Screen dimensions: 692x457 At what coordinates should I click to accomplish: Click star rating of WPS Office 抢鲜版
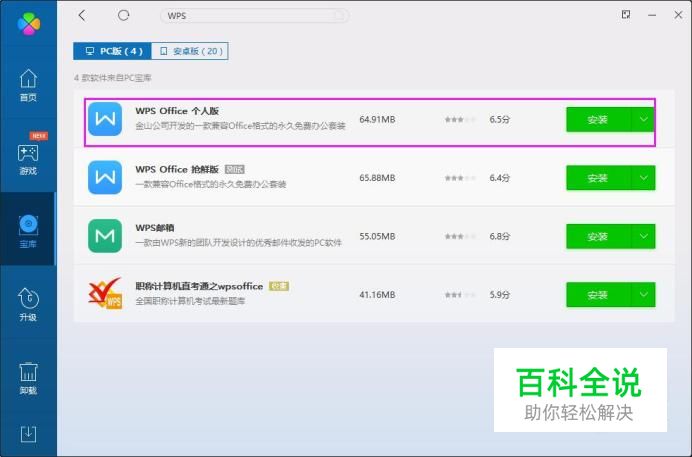pos(460,178)
